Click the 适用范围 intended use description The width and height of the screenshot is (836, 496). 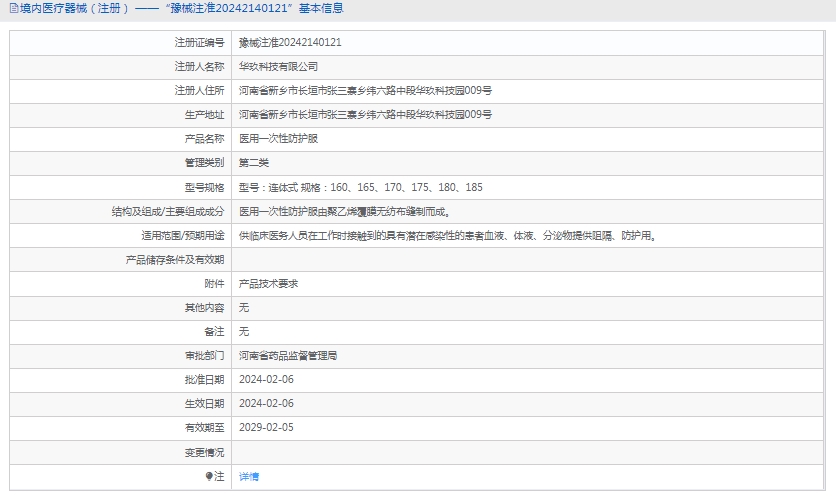447,236
